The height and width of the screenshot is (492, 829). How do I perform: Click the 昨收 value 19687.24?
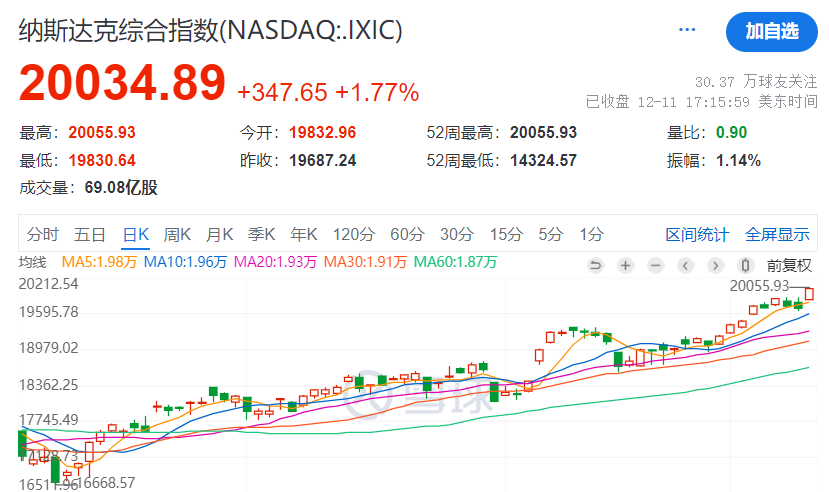tap(323, 160)
